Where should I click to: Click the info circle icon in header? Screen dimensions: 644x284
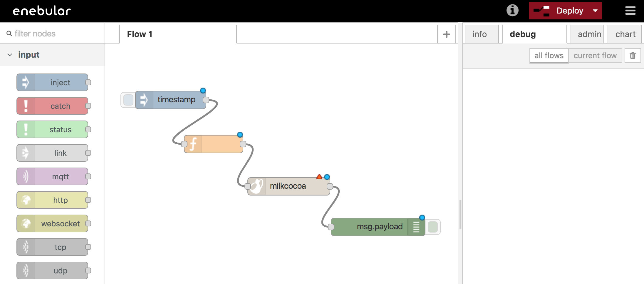[512, 11]
